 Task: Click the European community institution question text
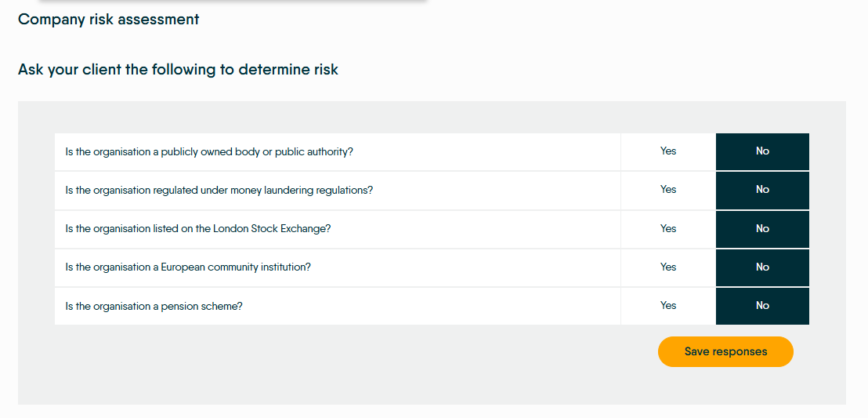[188, 267]
